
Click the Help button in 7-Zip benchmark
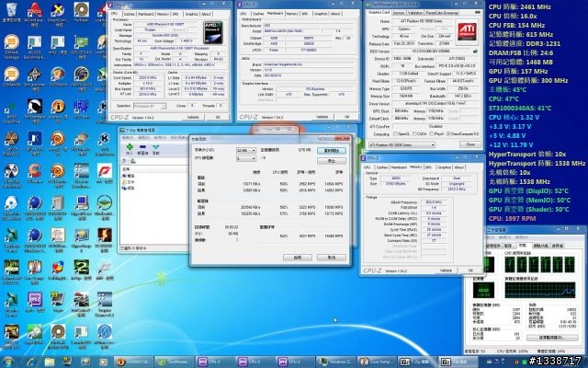(298, 258)
